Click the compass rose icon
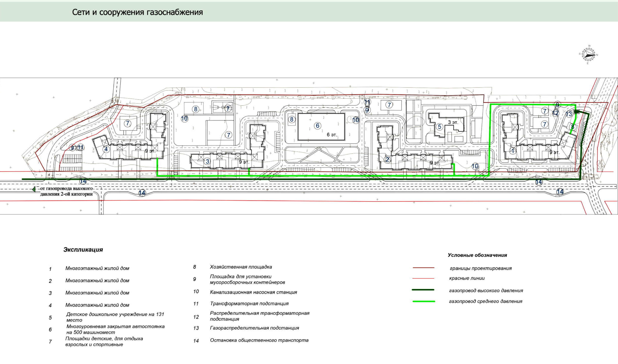Image resolution: width=618 pixels, height=364 pixels. [x=589, y=54]
